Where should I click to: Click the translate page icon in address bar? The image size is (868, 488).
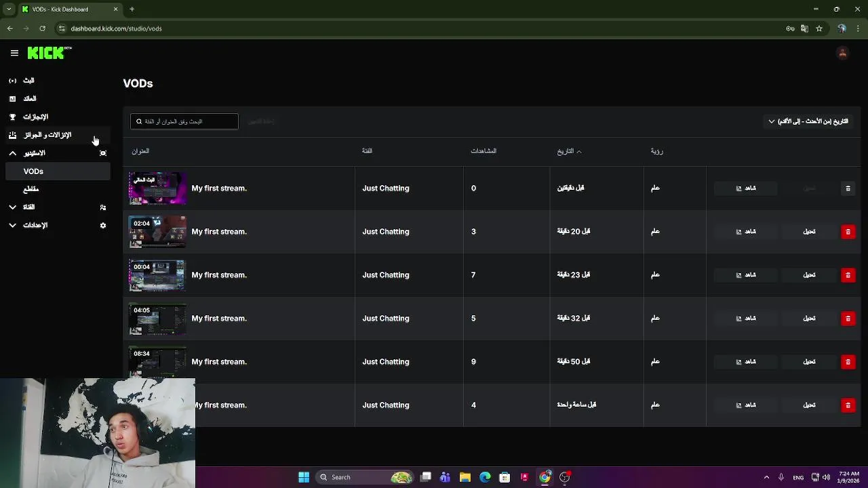[x=804, y=28]
